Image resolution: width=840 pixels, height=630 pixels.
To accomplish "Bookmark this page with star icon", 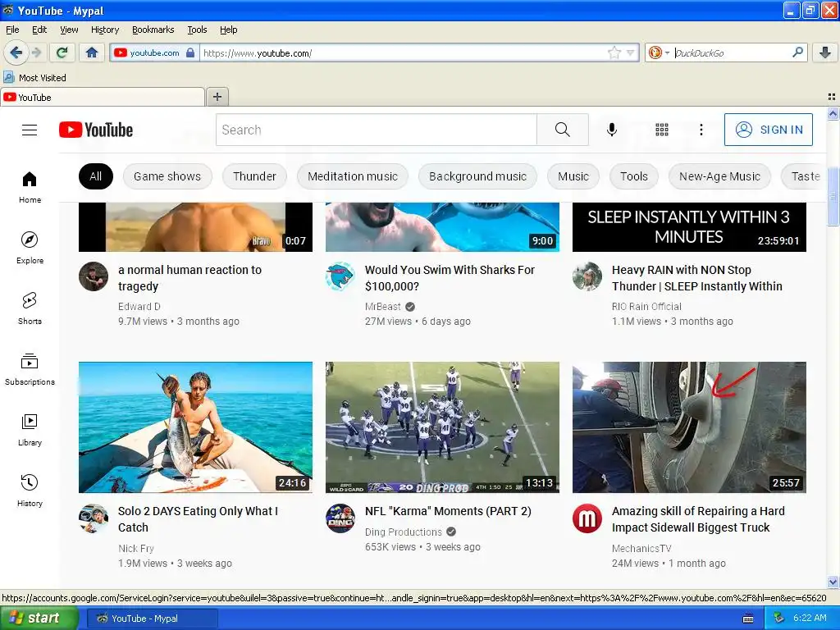I will coord(614,52).
